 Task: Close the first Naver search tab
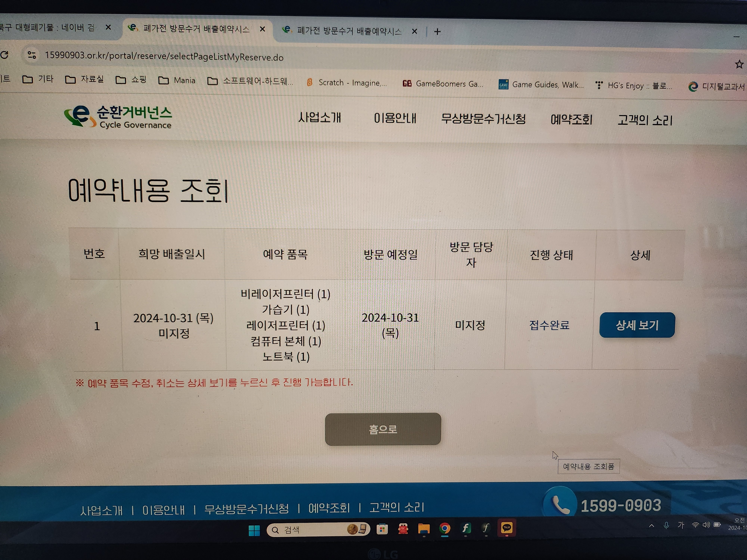(x=108, y=27)
